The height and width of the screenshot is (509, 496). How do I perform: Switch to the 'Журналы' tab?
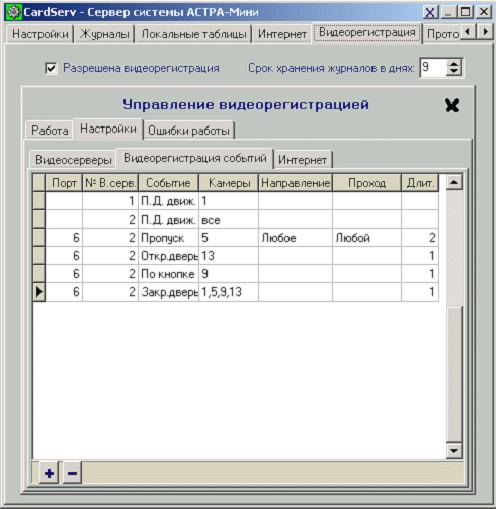(105, 34)
